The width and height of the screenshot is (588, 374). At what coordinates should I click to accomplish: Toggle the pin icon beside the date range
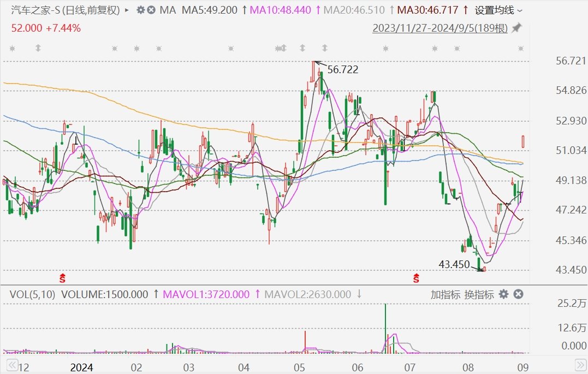(x=516, y=28)
